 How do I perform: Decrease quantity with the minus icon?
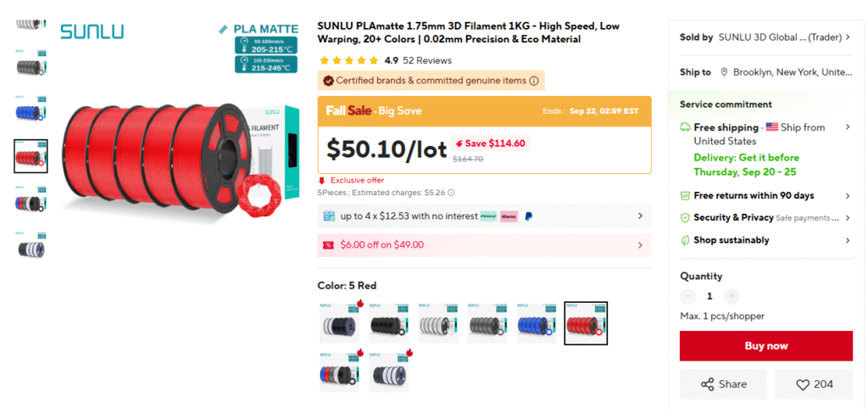687,296
